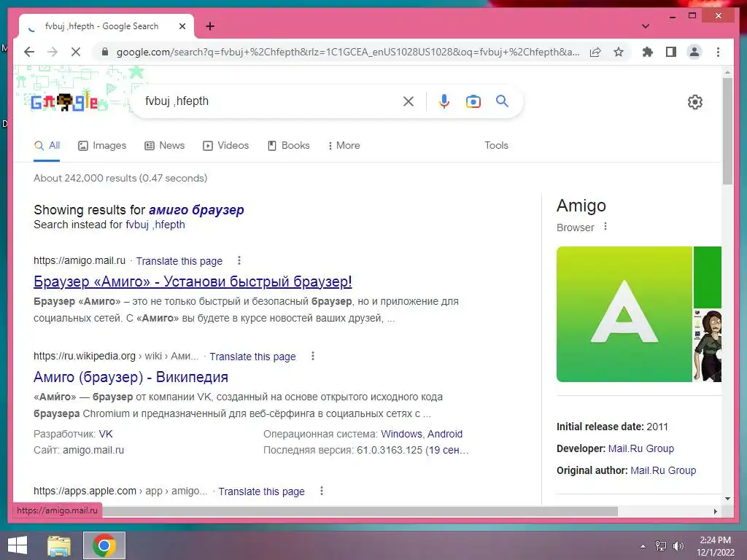Close the Google Search tab
Screen dimensions: 747x560
(182, 26)
